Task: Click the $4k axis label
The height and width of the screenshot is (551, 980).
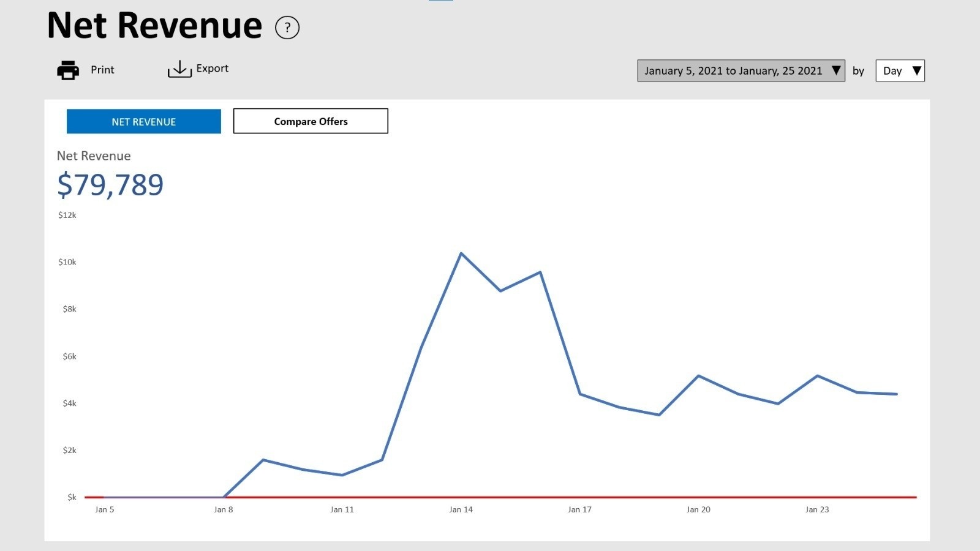Action: click(x=69, y=403)
